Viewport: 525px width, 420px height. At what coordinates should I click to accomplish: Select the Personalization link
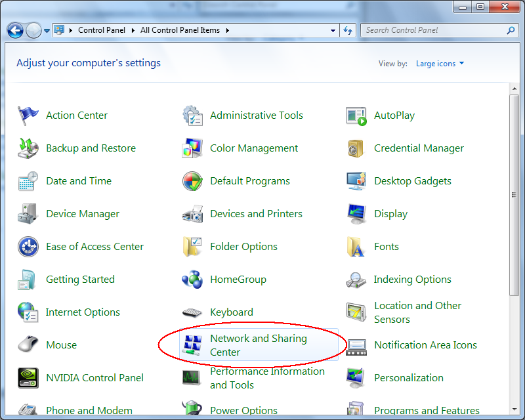coord(409,378)
